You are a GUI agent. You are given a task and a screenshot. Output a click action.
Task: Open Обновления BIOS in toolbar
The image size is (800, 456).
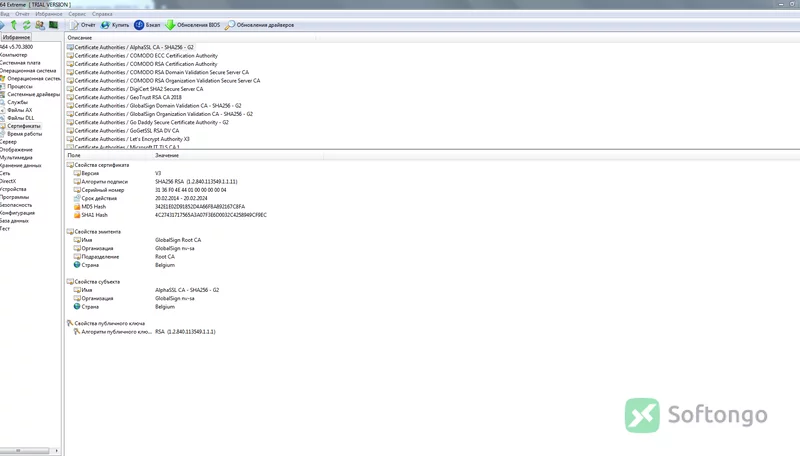point(193,25)
